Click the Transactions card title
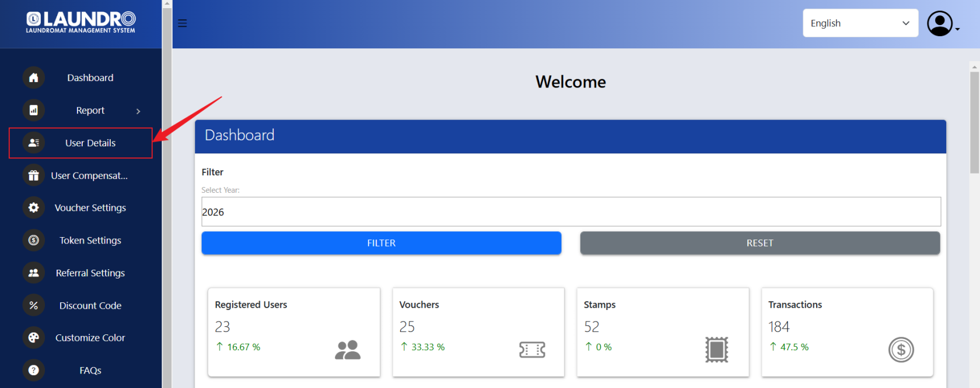Screen dimensions: 980x388 pos(795,305)
